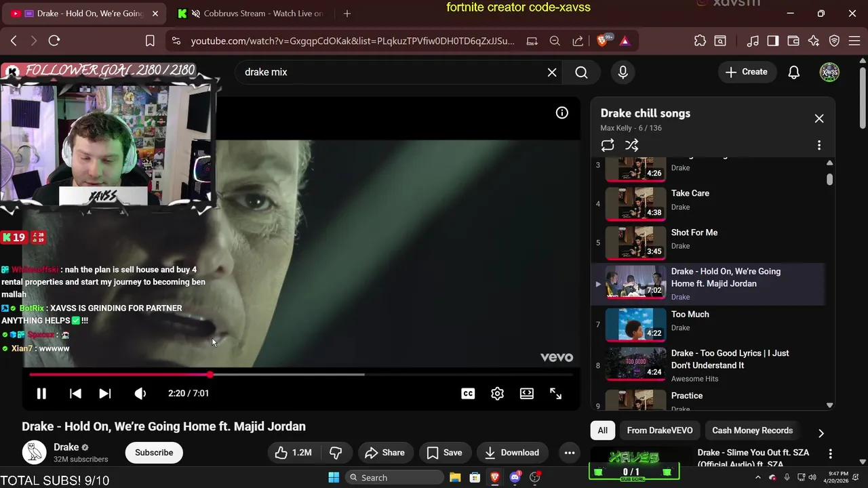Switch to theater mode view

527,393
